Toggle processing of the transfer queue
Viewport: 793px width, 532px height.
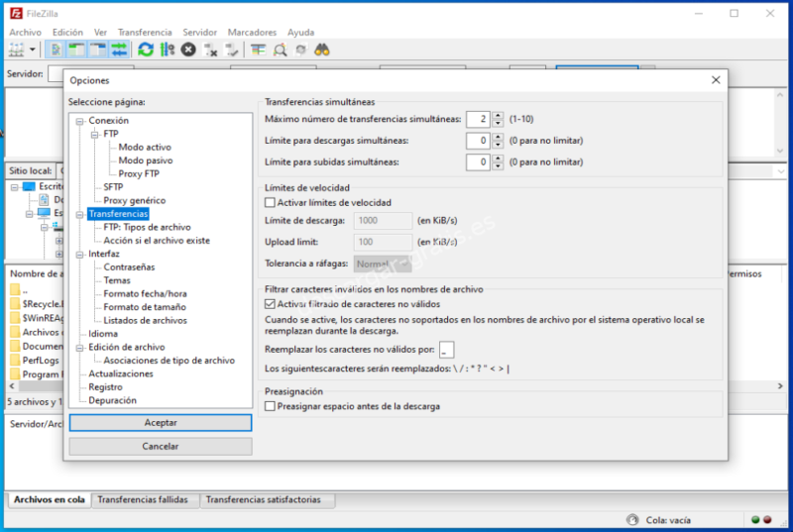[x=167, y=50]
